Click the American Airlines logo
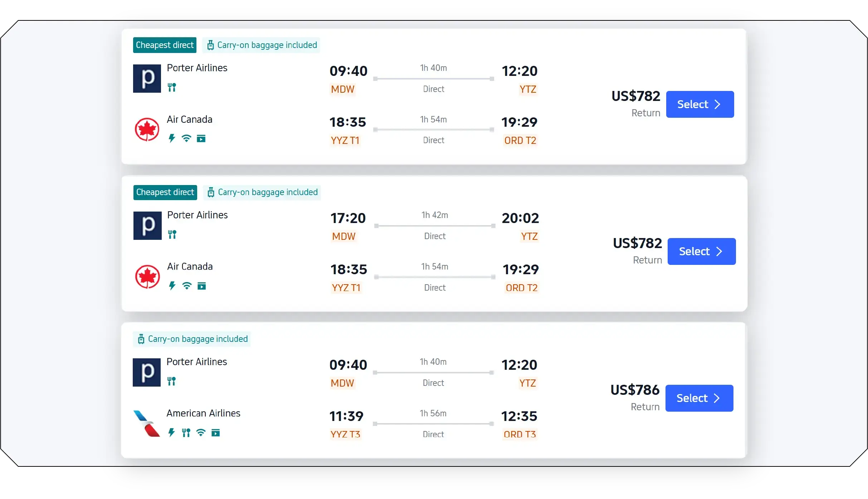868x499 pixels. pyautogui.click(x=146, y=423)
